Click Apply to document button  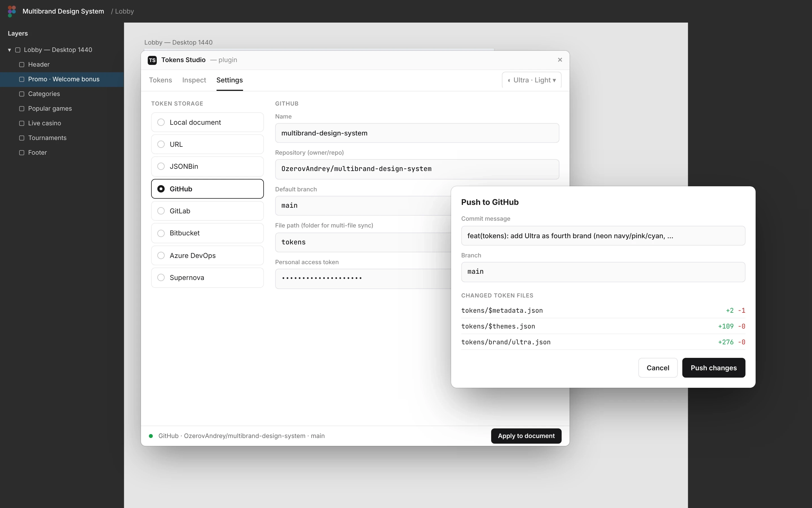point(526,436)
